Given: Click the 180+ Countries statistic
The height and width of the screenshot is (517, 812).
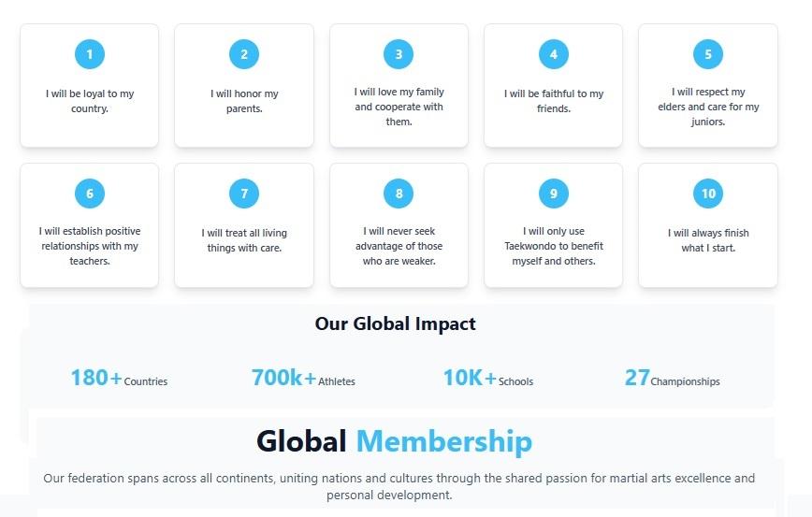Looking at the screenshot, I should tap(119, 379).
